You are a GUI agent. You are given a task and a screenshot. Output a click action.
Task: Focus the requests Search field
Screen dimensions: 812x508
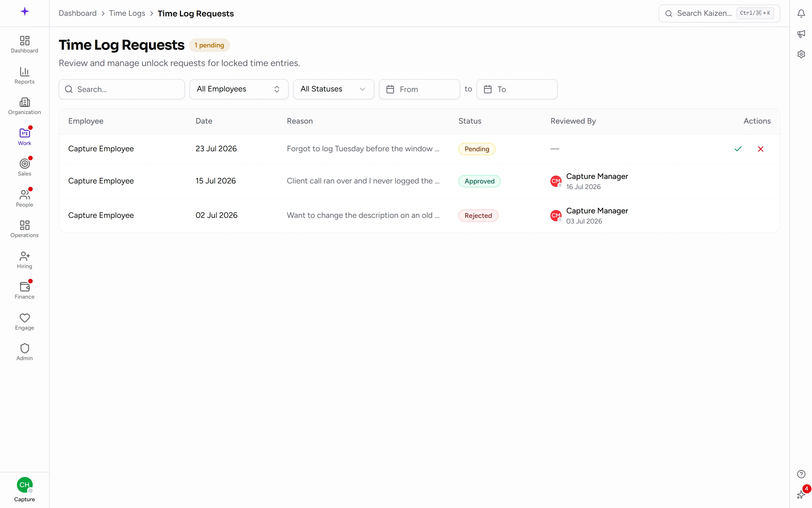tap(122, 89)
